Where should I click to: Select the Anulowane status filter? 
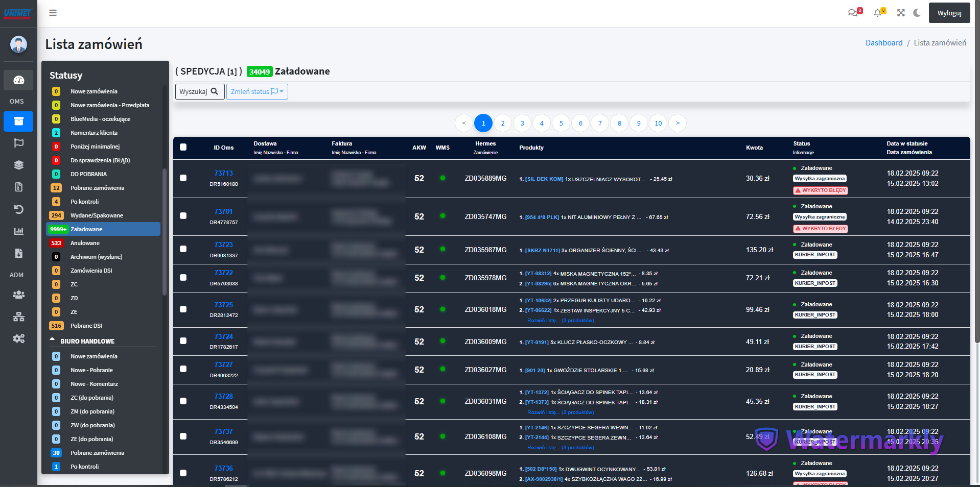click(x=103, y=243)
